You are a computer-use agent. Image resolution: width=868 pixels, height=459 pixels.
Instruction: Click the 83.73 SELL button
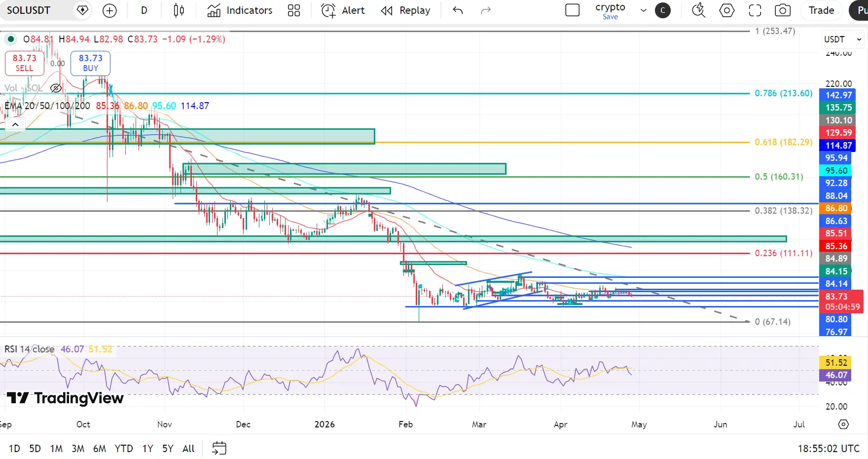click(25, 63)
